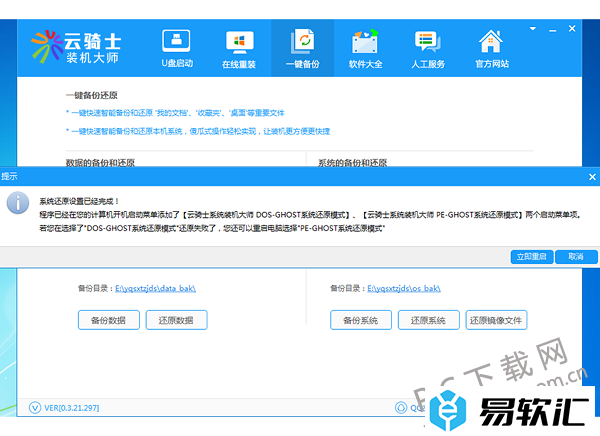Click the version icon beside VER[0.3.21.297]

point(35,408)
